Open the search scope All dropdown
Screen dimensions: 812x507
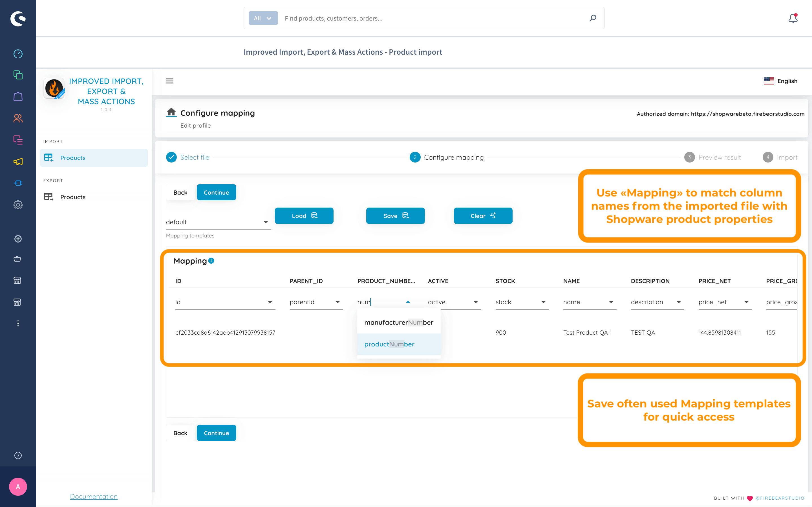(263, 18)
